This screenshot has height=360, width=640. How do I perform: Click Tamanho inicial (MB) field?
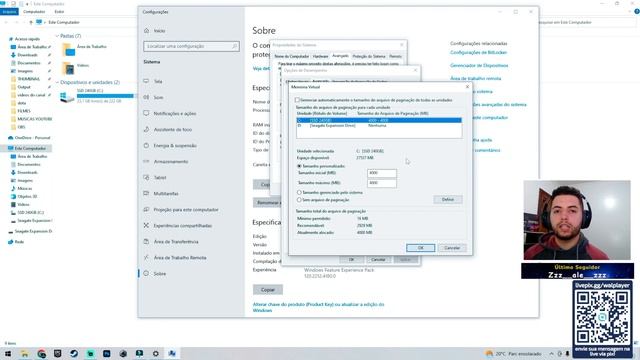(x=382, y=173)
